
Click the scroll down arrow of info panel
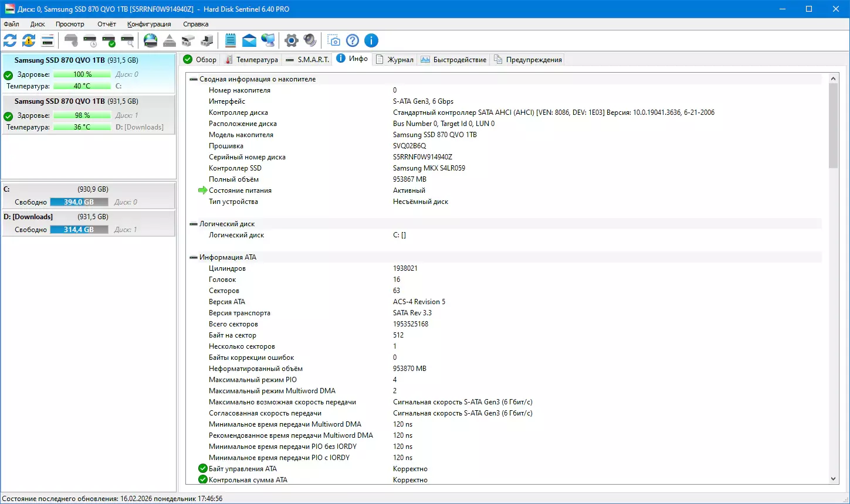coord(834,479)
